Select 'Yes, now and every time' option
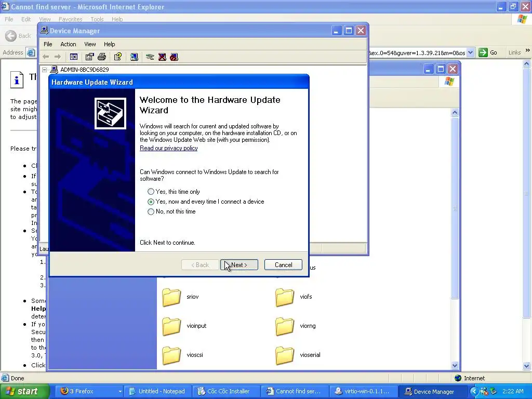 151,202
